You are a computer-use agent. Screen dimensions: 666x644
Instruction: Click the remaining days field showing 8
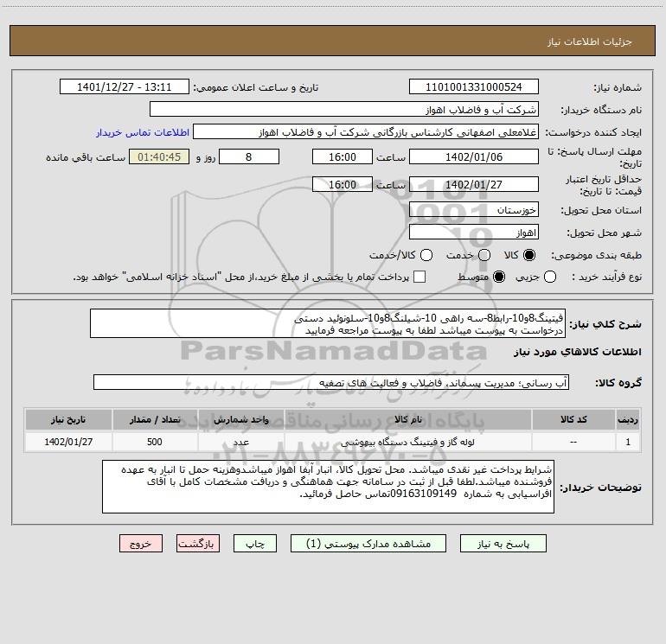coord(249,156)
